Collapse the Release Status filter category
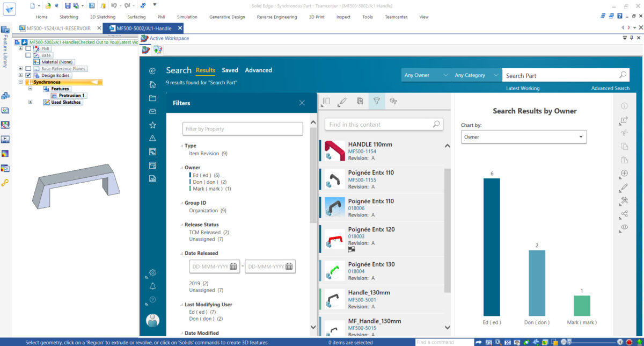Image resolution: width=644 pixels, height=346 pixels. click(181, 225)
